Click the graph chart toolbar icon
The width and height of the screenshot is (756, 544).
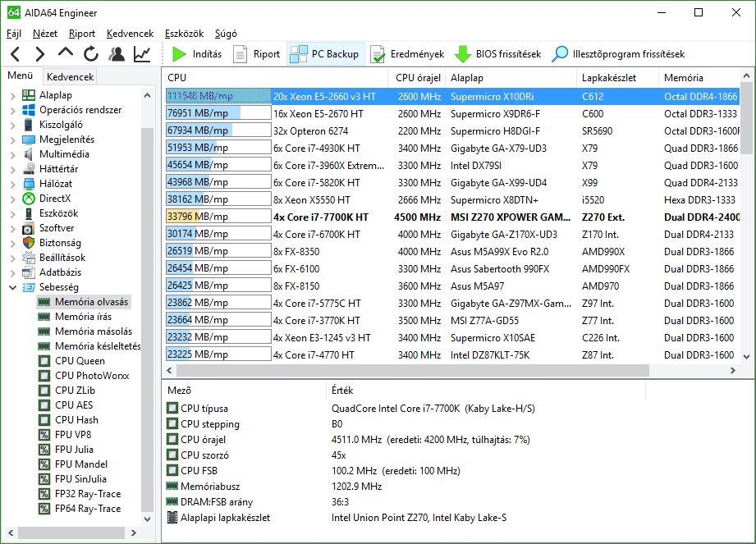[x=142, y=54]
